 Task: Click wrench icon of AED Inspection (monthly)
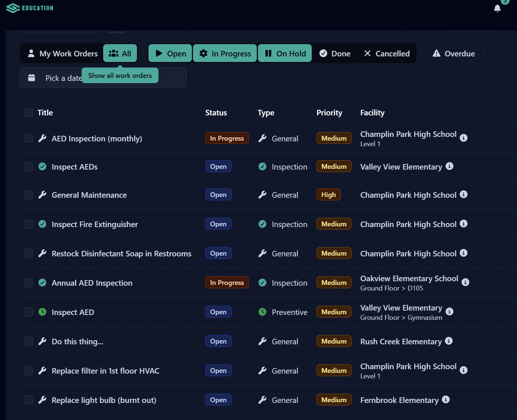[42, 138]
